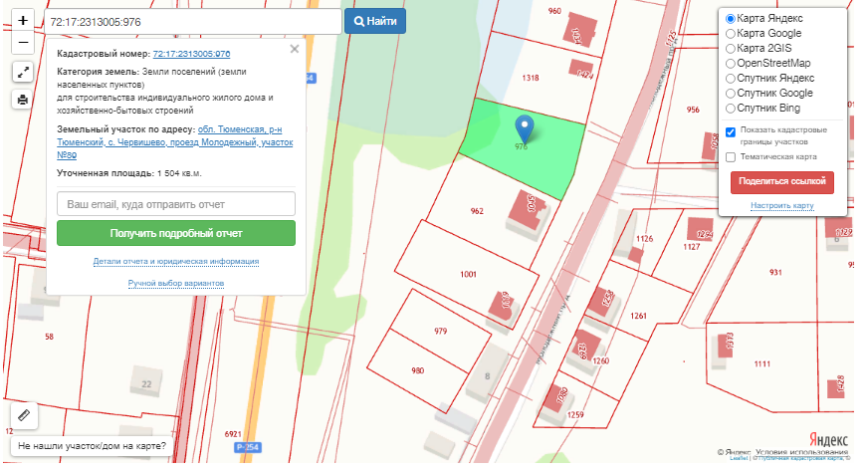
Task: Select parcel labeled 1261
Action: coord(638,316)
